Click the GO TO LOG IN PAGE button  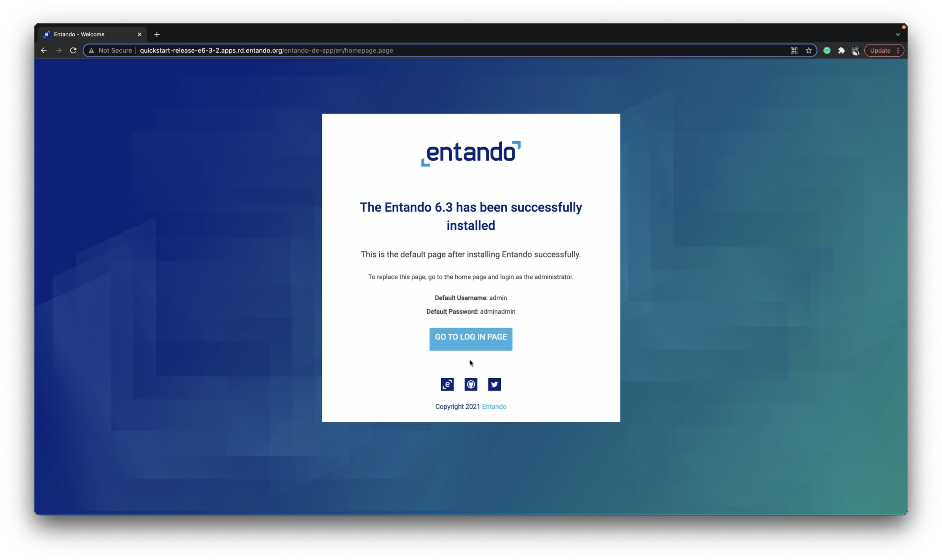[x=471, y=337]
